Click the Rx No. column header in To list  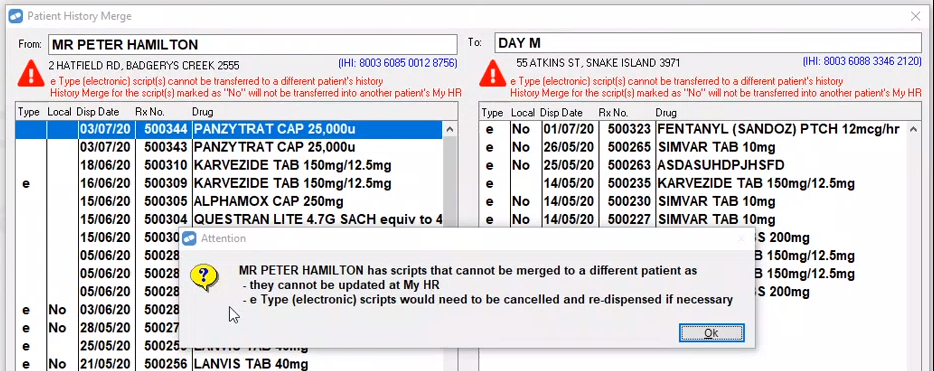613,113
